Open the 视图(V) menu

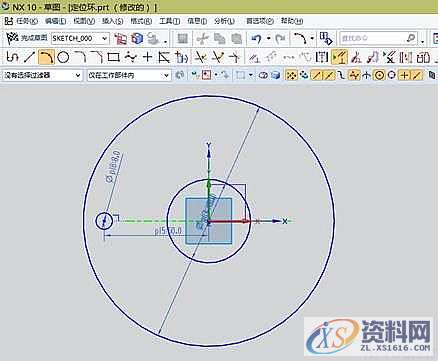84,21
